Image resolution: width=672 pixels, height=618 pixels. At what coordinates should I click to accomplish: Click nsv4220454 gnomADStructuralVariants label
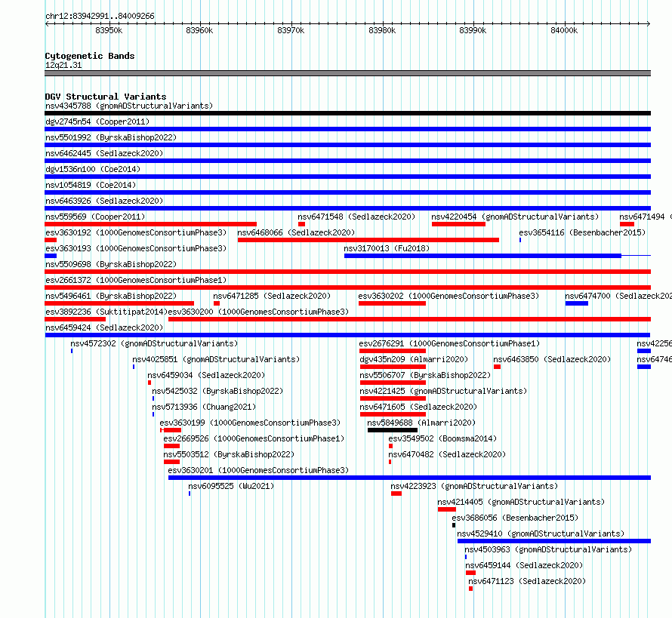515,217
